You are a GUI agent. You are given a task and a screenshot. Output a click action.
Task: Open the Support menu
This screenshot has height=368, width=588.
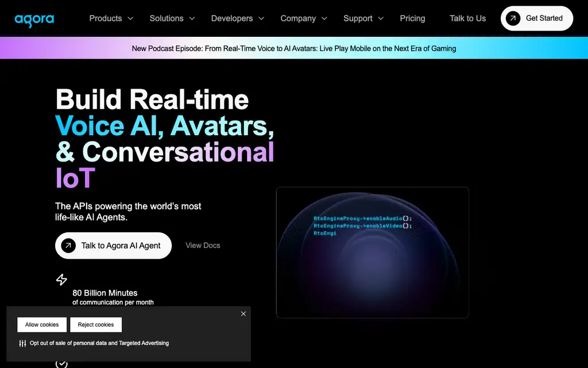[363, 18]
